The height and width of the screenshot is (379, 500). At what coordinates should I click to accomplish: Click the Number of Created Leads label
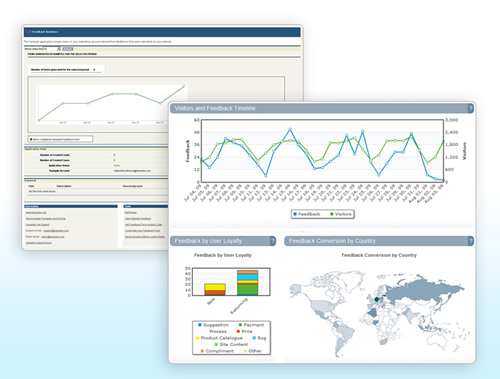(x=55, y=155)
